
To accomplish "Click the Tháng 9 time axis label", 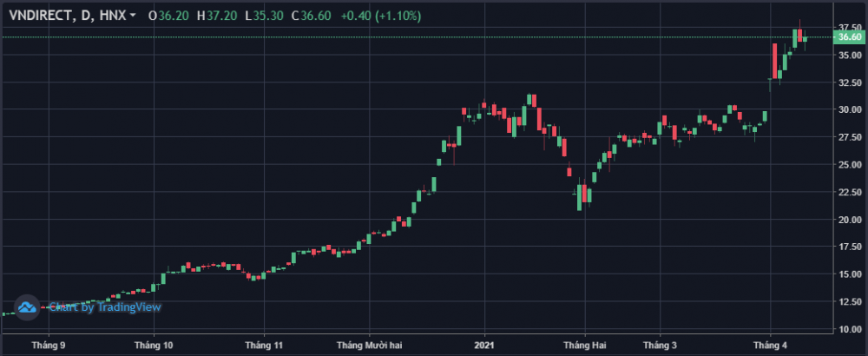I will tap(48, 345).
